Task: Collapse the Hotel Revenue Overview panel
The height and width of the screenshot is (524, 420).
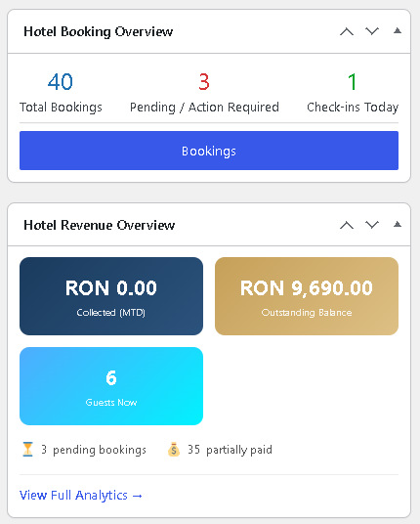Action: [397, 225]
